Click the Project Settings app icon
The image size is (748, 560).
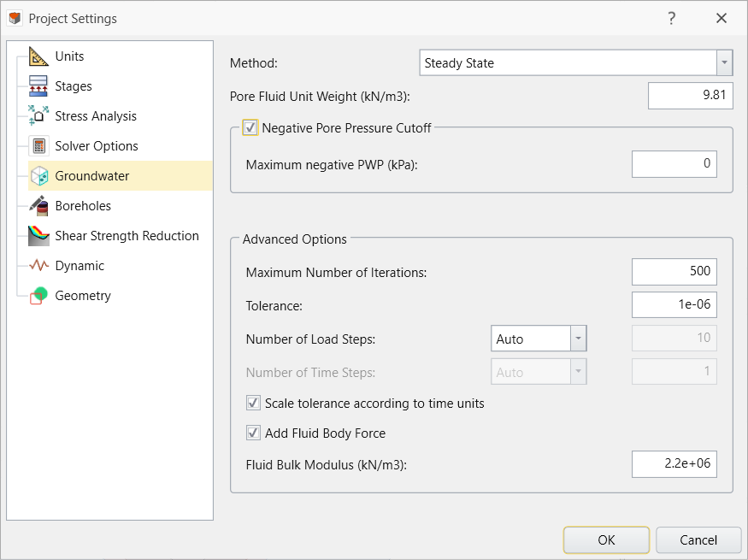[x=15, y=19]
